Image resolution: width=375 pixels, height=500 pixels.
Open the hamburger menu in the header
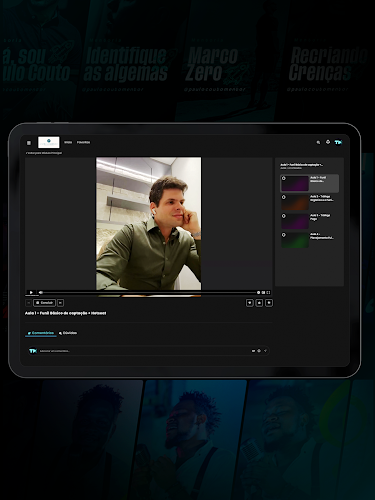(x=29, y=143)
